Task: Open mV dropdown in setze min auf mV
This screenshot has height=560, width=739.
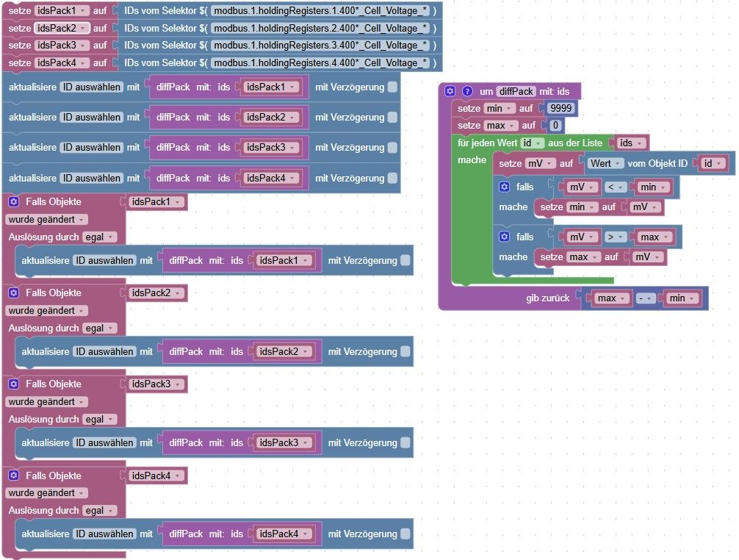Action: pos(645,207)
